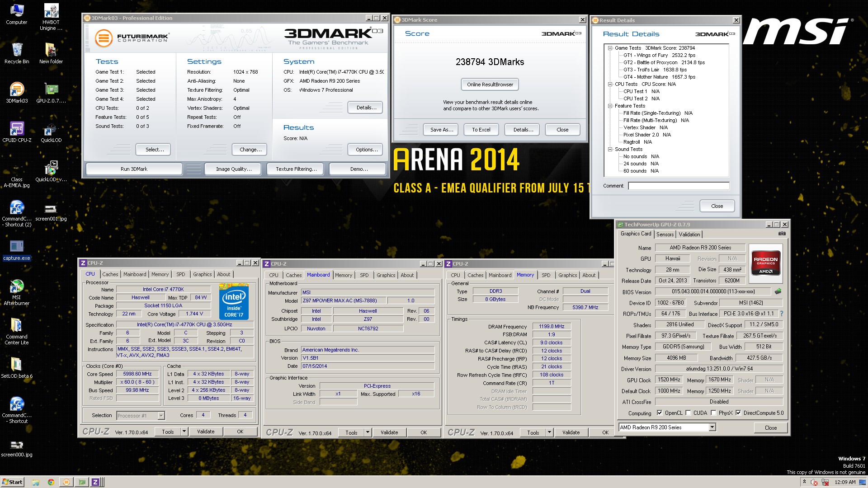This screenshot has height=488, width=868.
Task: Show hidden tray icons arrow
Action: point(804,482)
